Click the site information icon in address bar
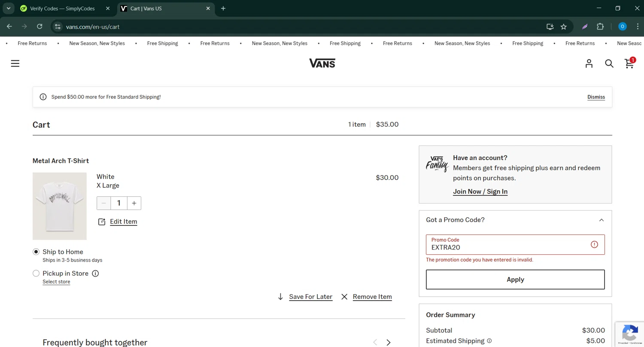The width and height of the screenshot is (644, 347). tap(58, 27)
